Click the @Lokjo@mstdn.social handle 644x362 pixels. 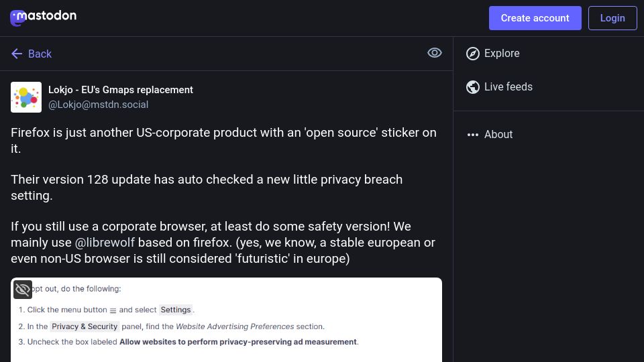(98, 105)
